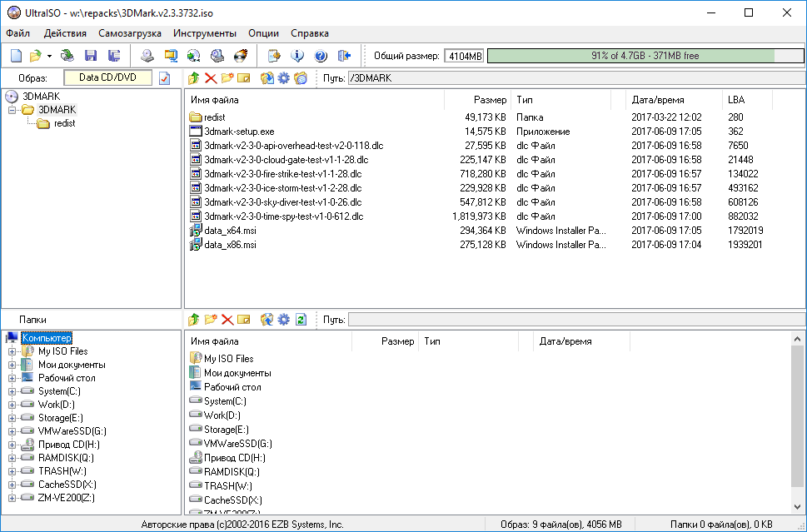This screenshot has width=807, height=532.
Task: Click the Burn CD/DVD image flame icon
Action: pyautogui.click(x=241, y=56)
